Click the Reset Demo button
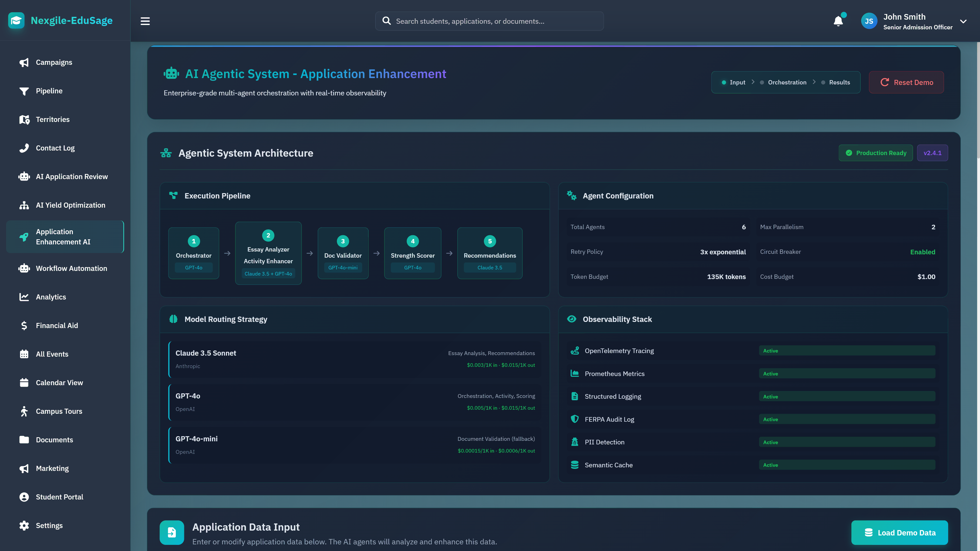This screenshot has width=980, height=551. (x=906, y=82)
